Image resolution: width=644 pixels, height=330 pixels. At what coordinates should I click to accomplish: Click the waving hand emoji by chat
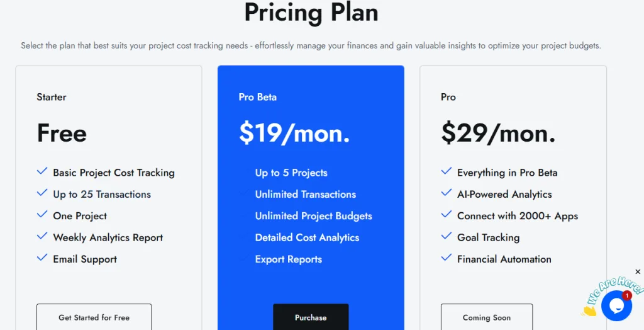click(x=589, y=310)
